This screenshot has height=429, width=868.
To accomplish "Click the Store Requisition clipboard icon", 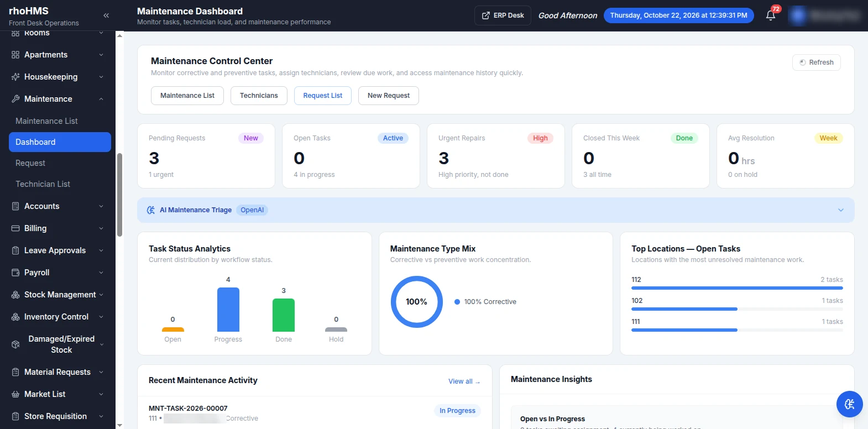I will 15,416.
